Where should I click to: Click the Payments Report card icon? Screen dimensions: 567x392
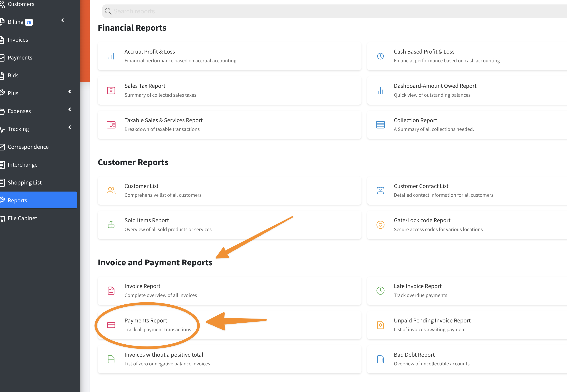(x=111, y=325)
